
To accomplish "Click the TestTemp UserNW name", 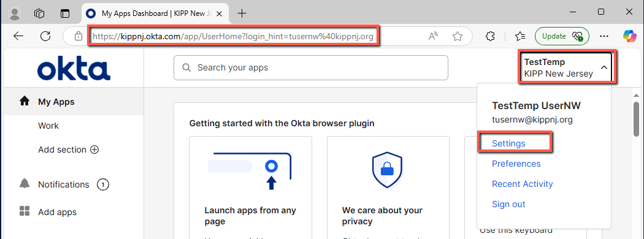I will [x=537, y=105].
